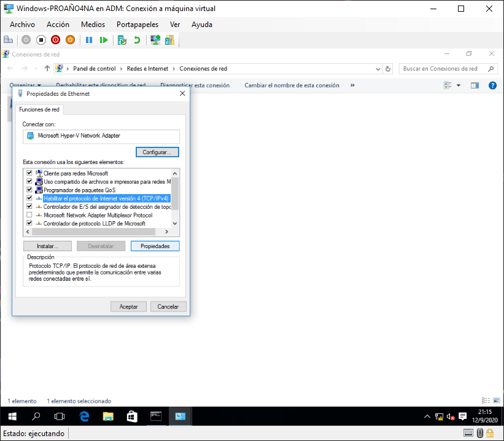Click the vertical scrollbar down arrow in list
The image size is (504, 441).
click(x=175, y=224)
